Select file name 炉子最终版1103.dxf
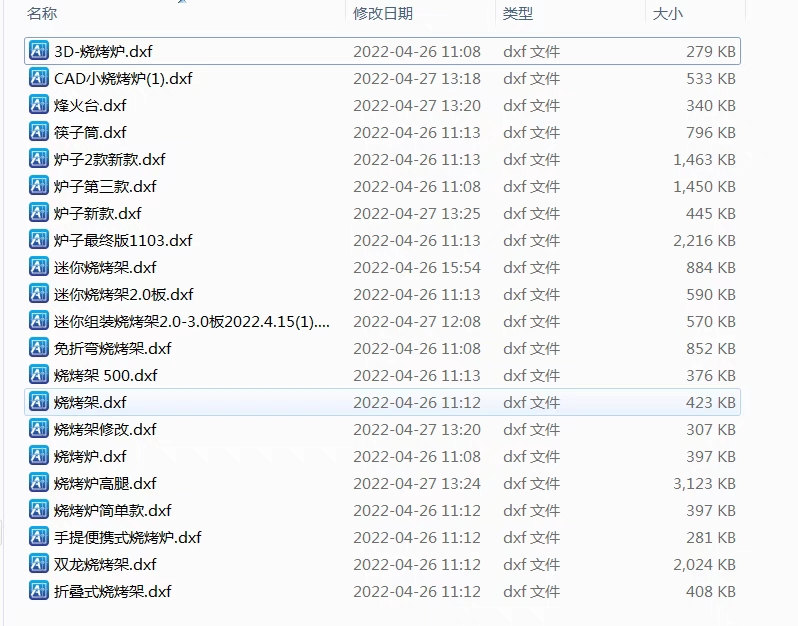 (x=123, y=240)
